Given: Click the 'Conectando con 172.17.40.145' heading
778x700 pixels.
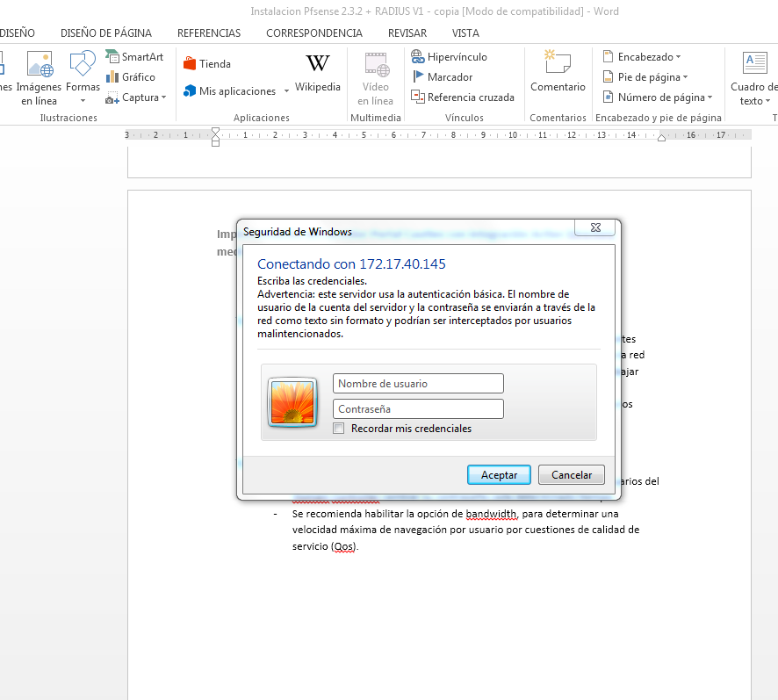Looking at the screenshot, I should tap(351, 264).
